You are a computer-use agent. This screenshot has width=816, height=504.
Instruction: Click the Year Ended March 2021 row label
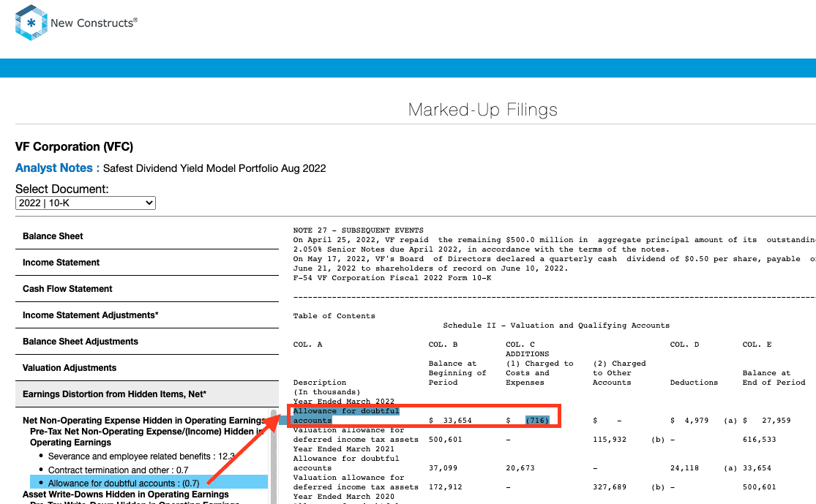(x=344, y=449)
